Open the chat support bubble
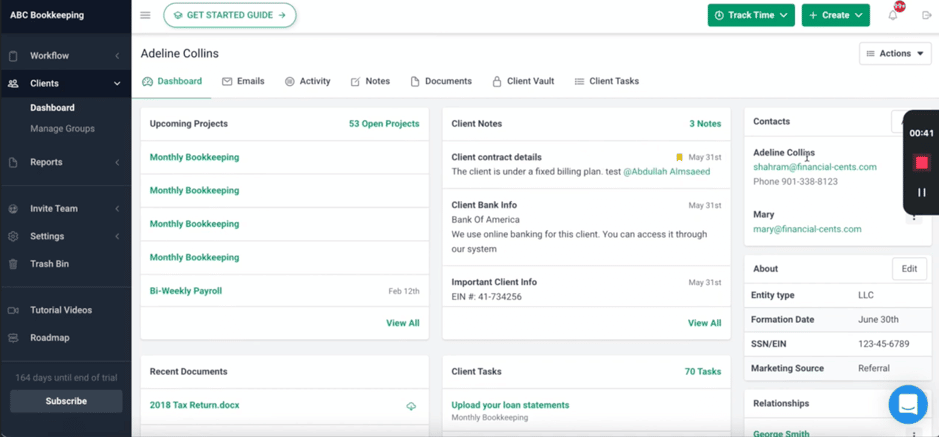 click(908, 405)
